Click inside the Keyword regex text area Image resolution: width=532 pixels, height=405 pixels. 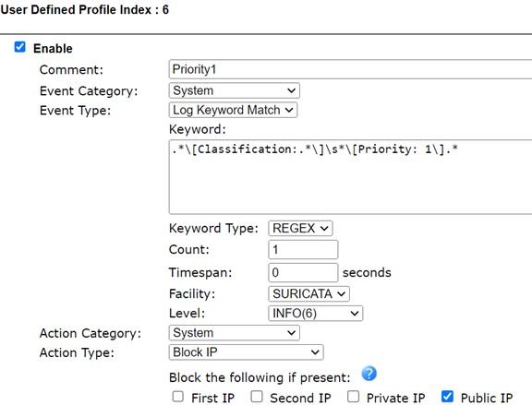pyautogui.click(x=350, y=176)
